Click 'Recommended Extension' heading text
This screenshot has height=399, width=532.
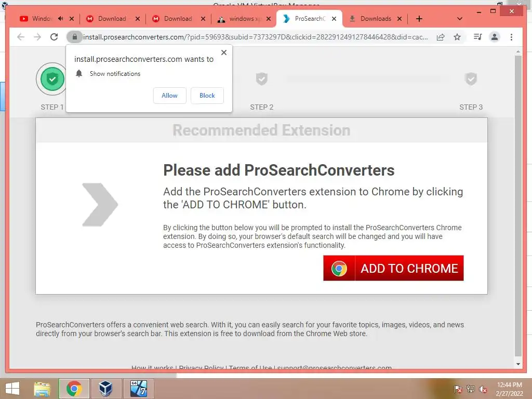click(x=262, y=130)
